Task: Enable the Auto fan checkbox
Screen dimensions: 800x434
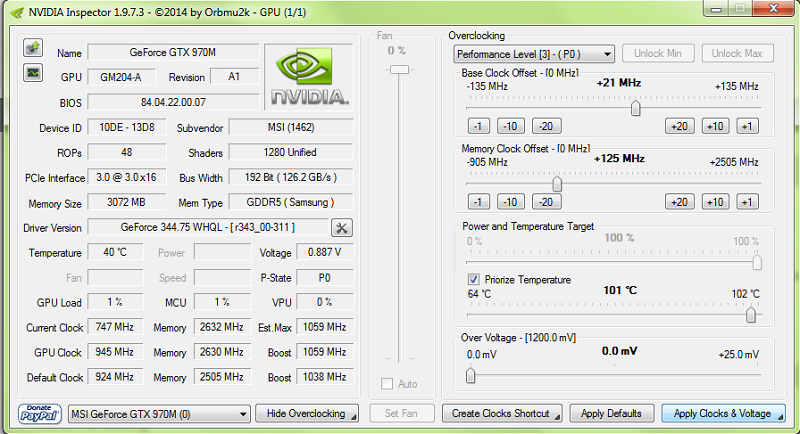Action: tap(387, 384)
